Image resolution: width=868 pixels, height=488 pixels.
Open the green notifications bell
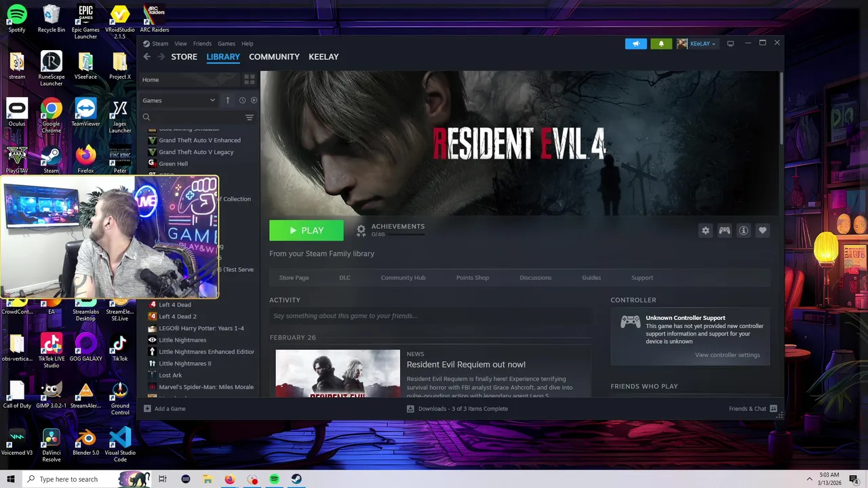tap(661, 43)
